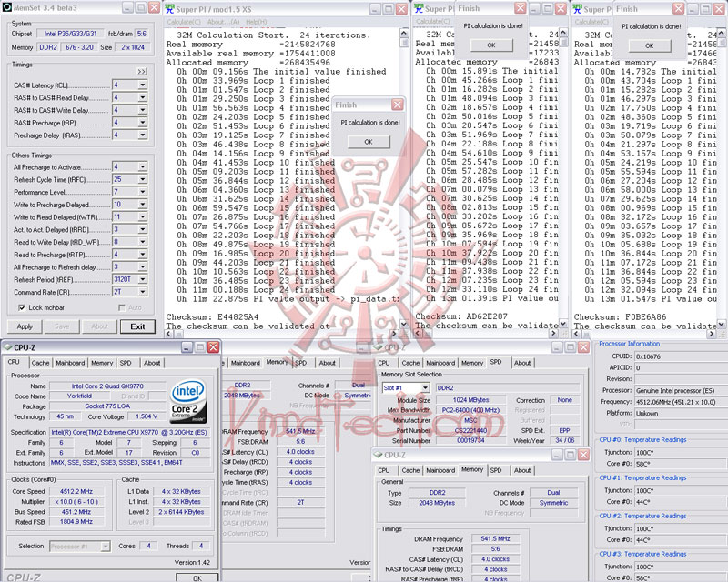The width and height of the screenshot is (728, 582).
Task: Open the Precharge Delay (tRAS) dropdown
Action: coord(143,135)
